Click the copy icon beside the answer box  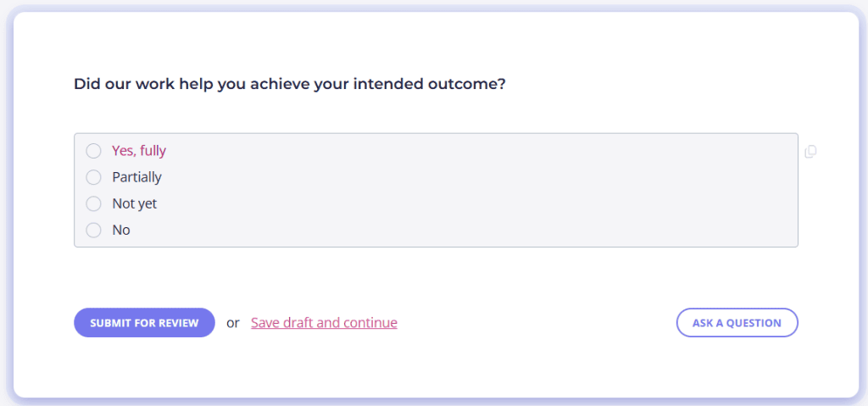click(810, 152)
